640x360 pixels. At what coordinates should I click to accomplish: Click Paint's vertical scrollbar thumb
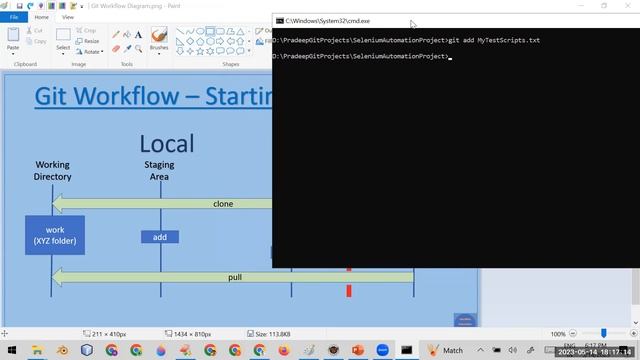tap(636, 287)
